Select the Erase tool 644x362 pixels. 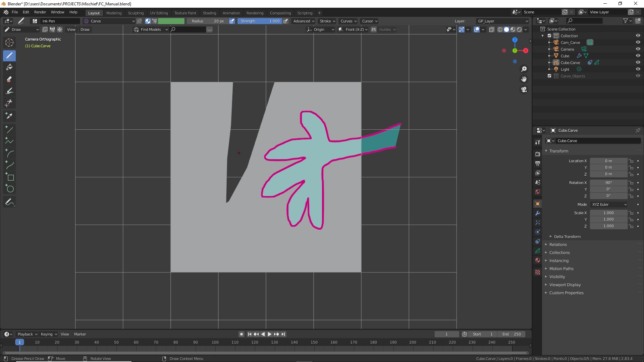point(9,79)
